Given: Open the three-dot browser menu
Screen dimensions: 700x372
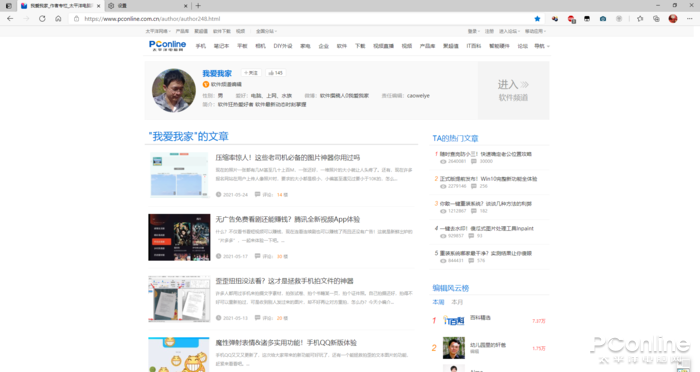Looking at the screenshot, I should (x=689, y=19).
